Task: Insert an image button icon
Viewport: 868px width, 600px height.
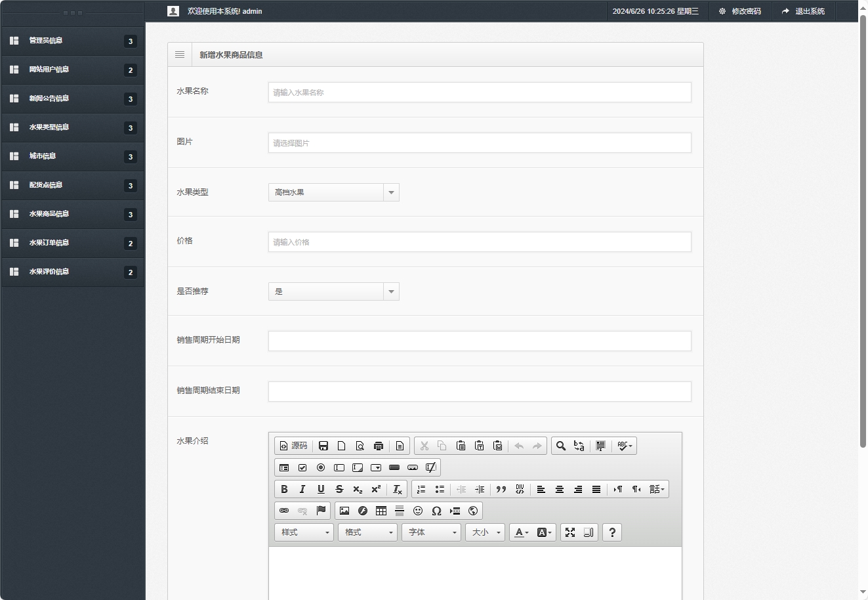Action: tap(413, 467)
